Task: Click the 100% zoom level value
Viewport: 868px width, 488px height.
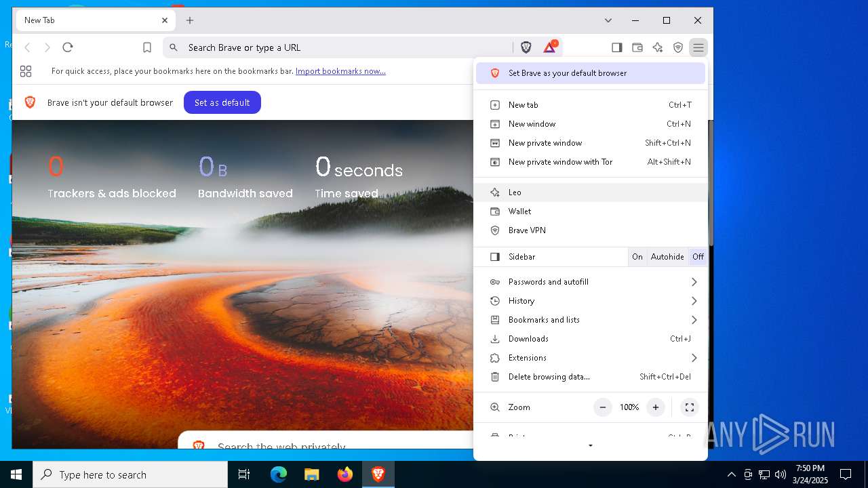Action: (629, 407)
